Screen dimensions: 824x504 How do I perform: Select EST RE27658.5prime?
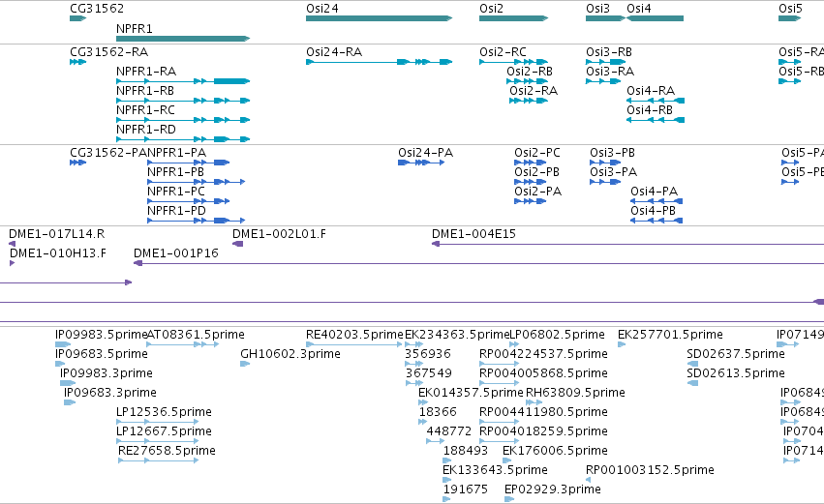click(167, 452)
